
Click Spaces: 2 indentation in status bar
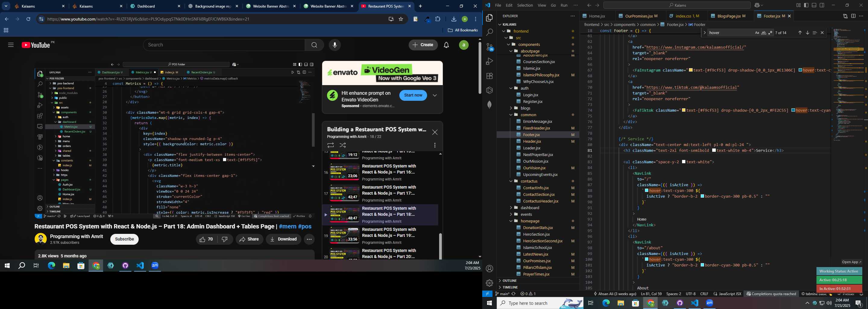674,294
